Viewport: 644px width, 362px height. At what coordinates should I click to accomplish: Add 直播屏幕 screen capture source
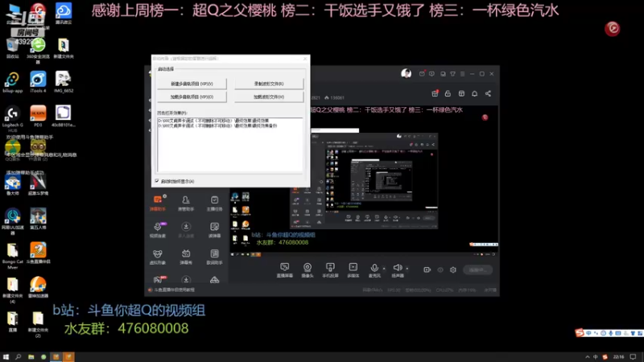[285, 270]
